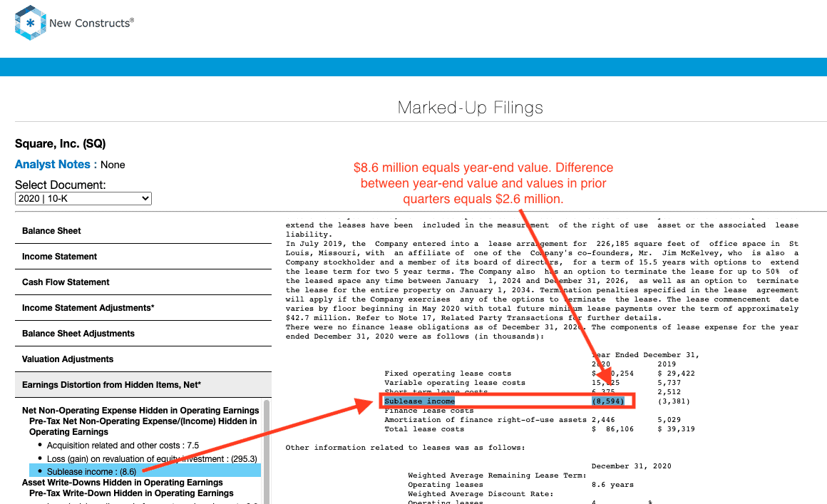Image resolution: width=827 pixels, height=504 pixels.
Task: Click the Total lease costs row label
Action: click(424, 429)
